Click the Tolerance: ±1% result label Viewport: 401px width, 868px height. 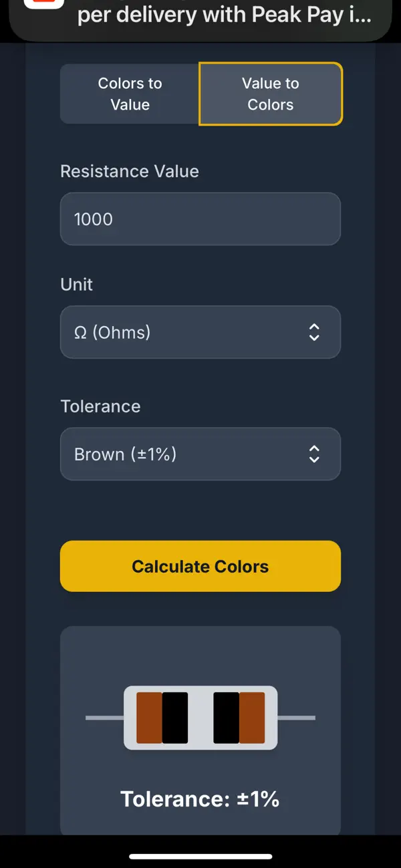coord(200,799)
